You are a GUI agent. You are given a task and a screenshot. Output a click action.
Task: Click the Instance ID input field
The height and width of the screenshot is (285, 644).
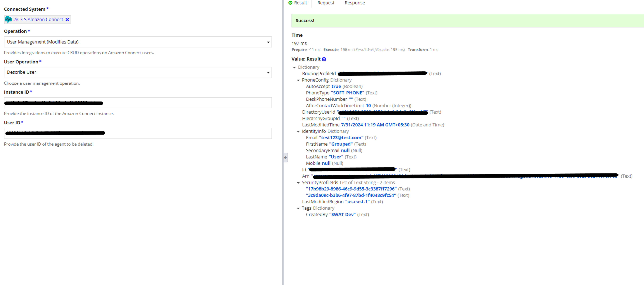(x=138, y=103)
